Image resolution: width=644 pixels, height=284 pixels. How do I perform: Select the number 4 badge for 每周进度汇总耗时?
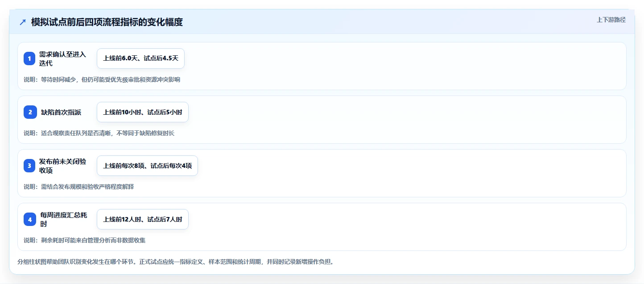point(30,219)
